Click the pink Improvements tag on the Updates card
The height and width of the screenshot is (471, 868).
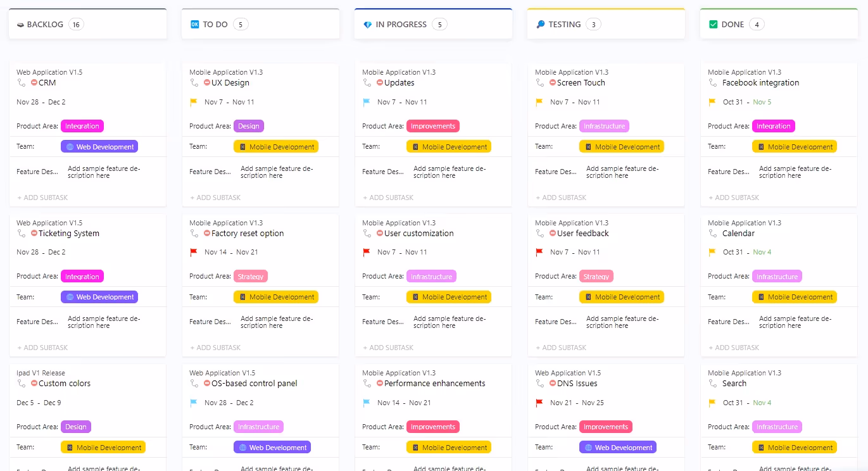[x=433, y=125]
